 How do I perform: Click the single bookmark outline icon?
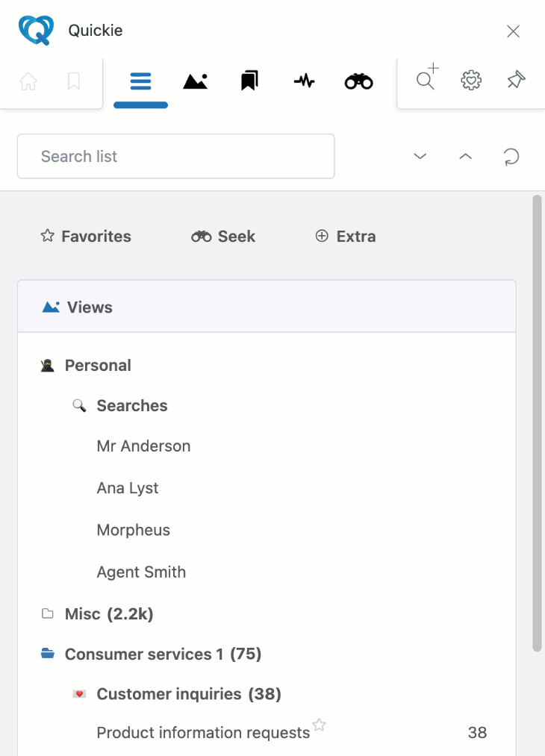coord(73,81)
